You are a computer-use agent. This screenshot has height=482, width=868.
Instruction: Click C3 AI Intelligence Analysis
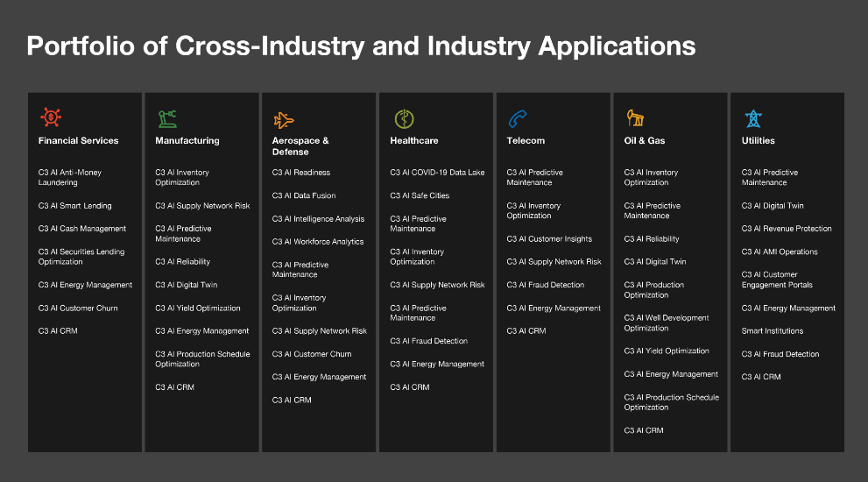coord(318,219)
